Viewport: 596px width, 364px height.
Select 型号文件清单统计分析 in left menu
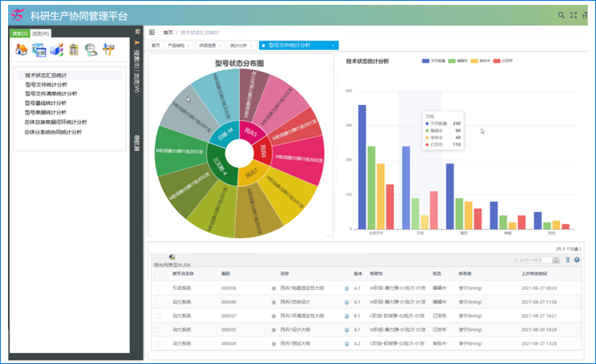pyautogui.click(x=51, y=94)
